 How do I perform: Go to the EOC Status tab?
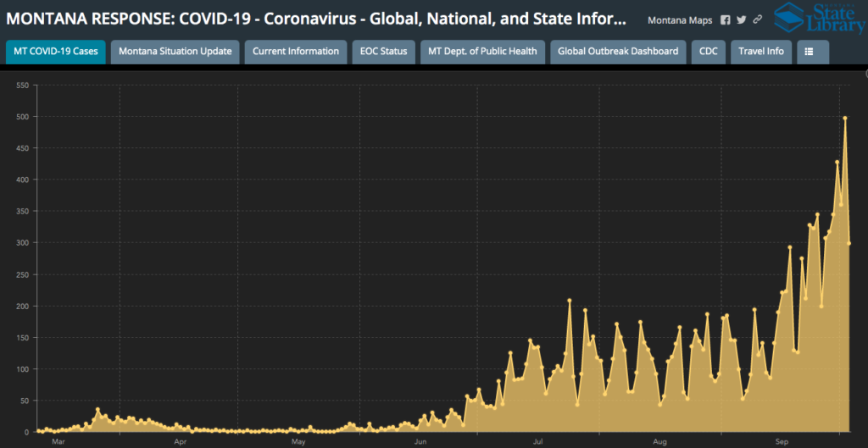tap(384, 52)
